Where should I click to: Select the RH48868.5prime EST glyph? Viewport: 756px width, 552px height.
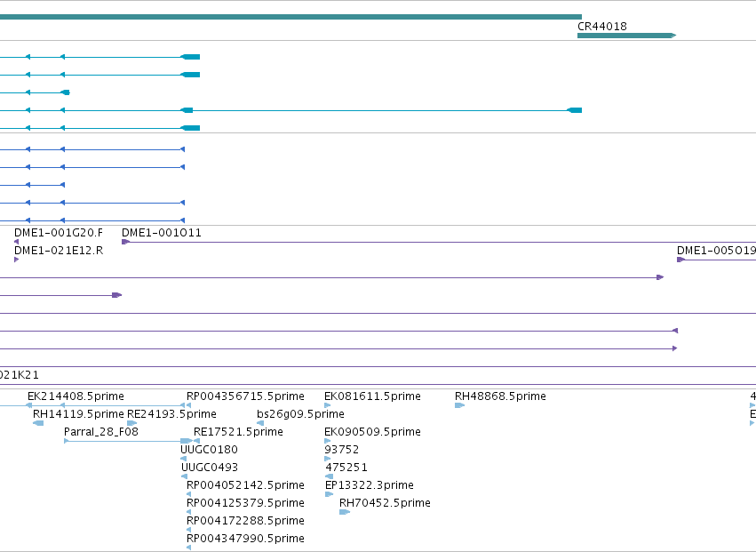[x=459, y=405]
